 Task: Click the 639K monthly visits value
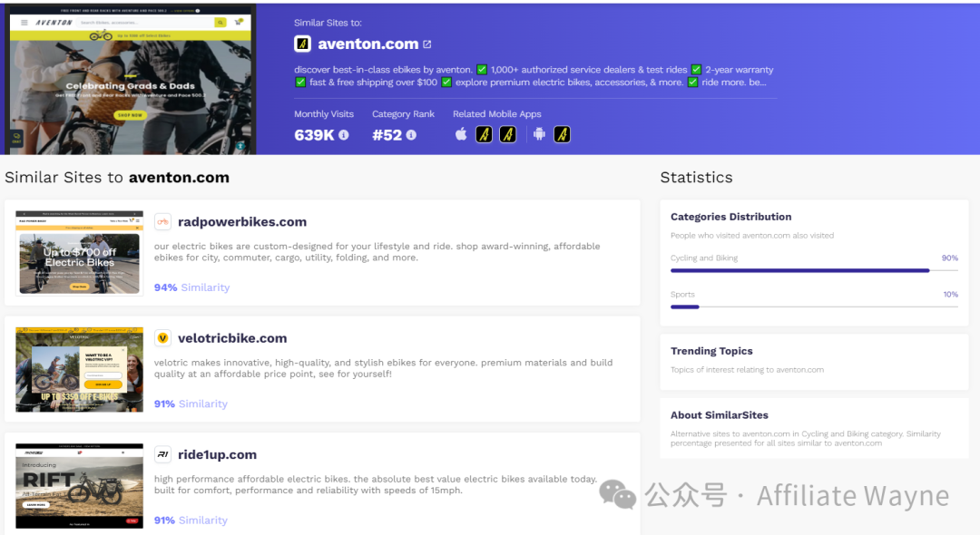[314, 135]
